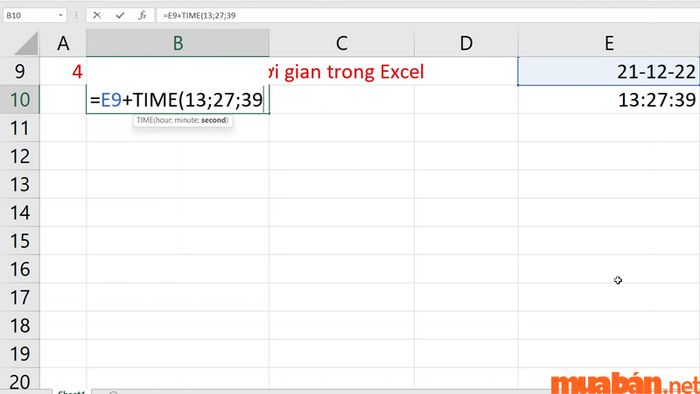
Task: Confirm formula with the checkmark icon
Action: pos(120,16)
